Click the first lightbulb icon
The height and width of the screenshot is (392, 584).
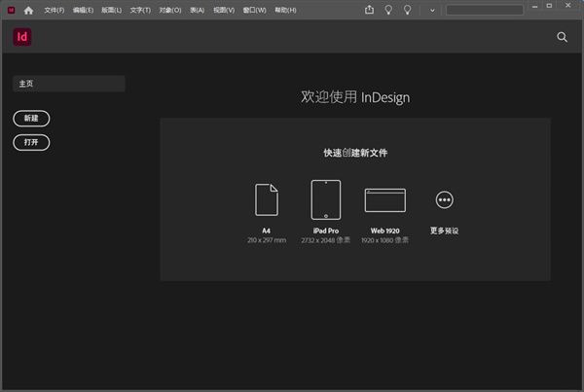click(x=388, y=10)
